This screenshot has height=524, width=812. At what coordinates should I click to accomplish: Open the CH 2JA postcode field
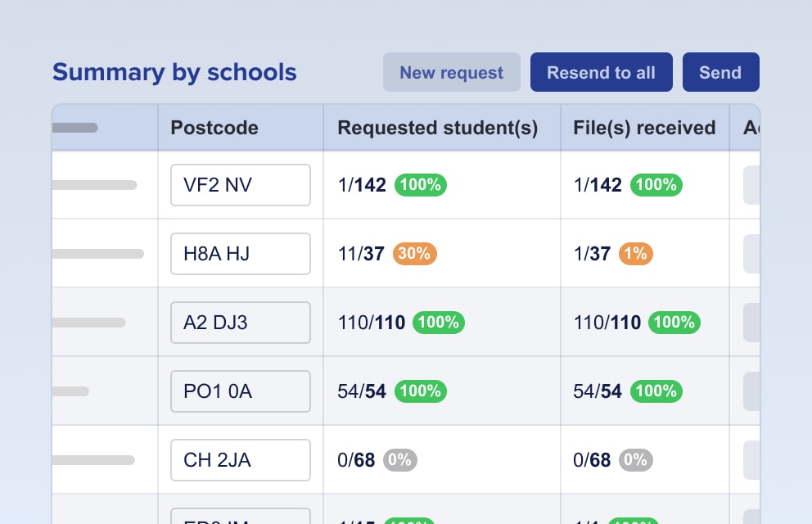(x=241, y=460)
